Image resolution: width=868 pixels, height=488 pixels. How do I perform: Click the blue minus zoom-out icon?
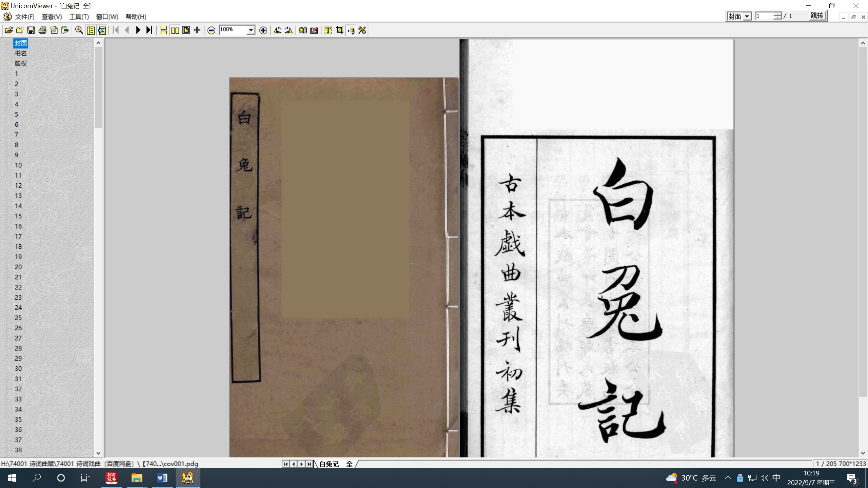tap(211, 30)
